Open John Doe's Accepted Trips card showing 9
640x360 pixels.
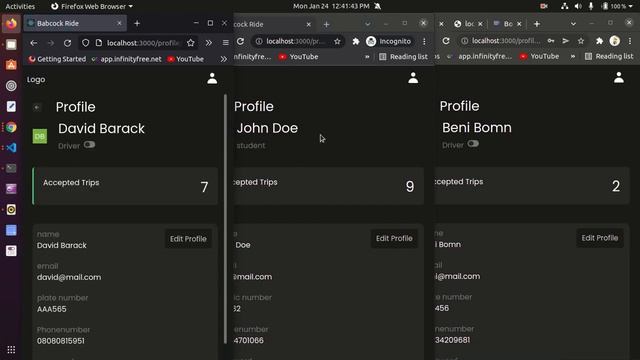[329, 186]
